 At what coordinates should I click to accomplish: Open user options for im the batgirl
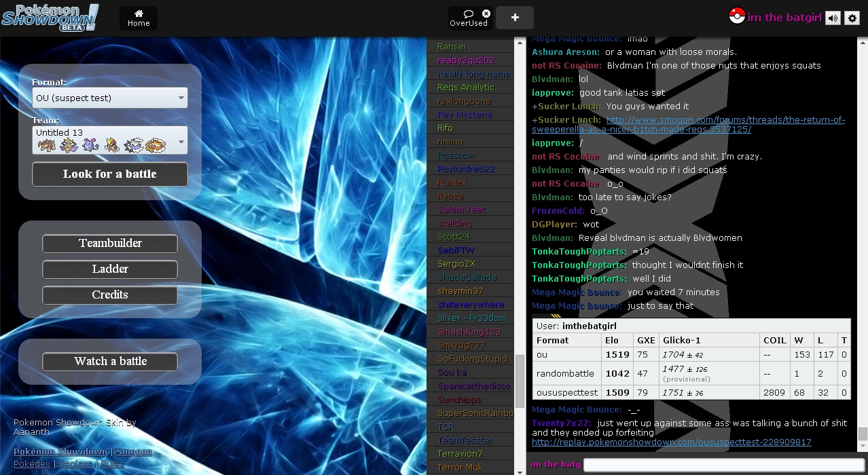pyautogui.click(x=784, y=18)
